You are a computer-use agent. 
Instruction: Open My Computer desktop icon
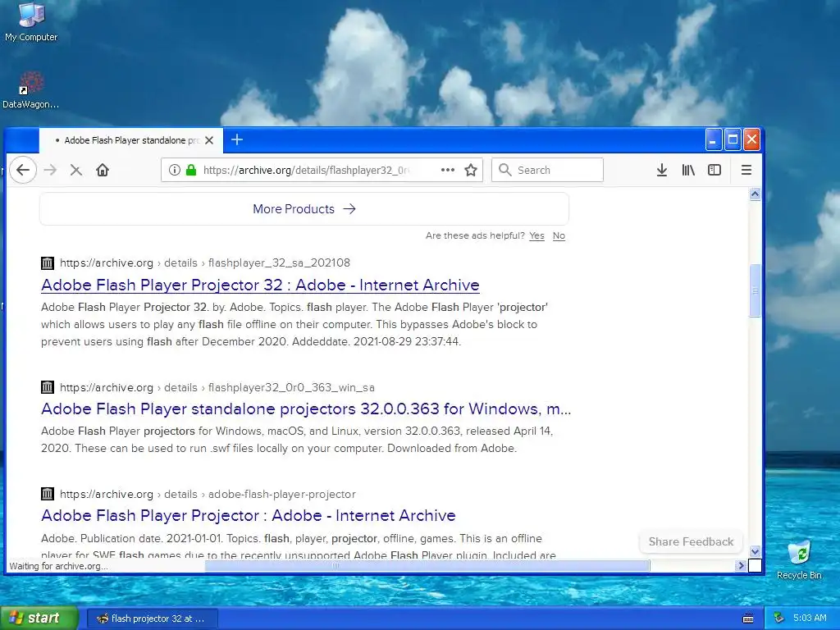pos(31,21)
